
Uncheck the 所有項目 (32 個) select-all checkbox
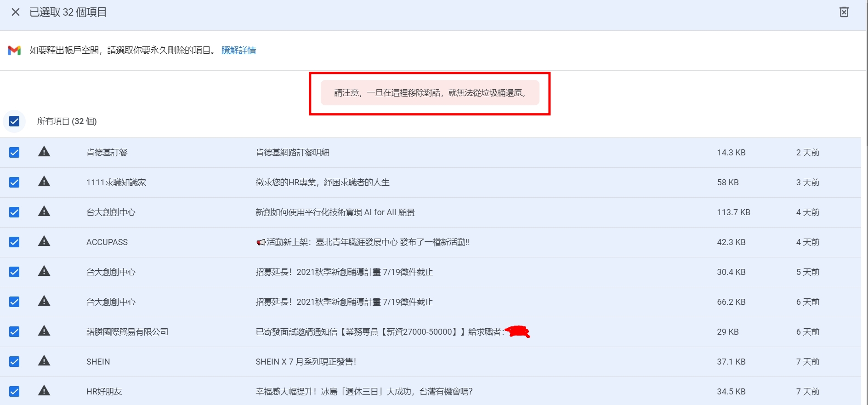[x=14, y=121]
